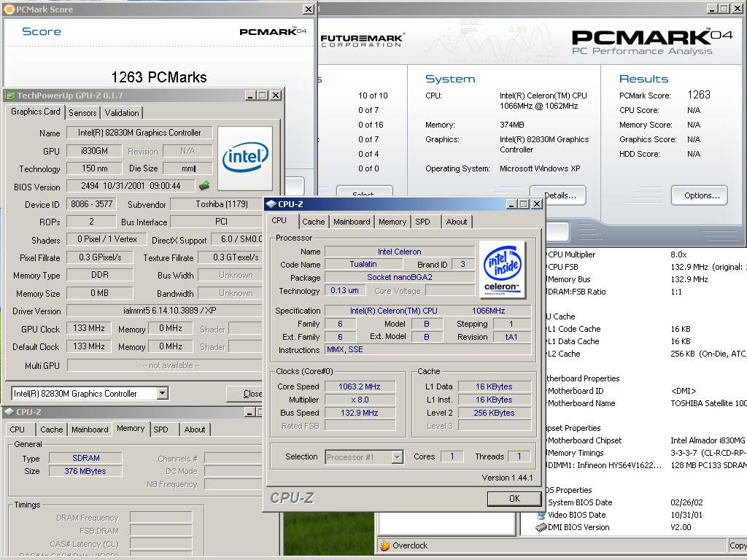Click the Memory Timings row
Screen dimensions: 747x560
(x=646, y=453)
